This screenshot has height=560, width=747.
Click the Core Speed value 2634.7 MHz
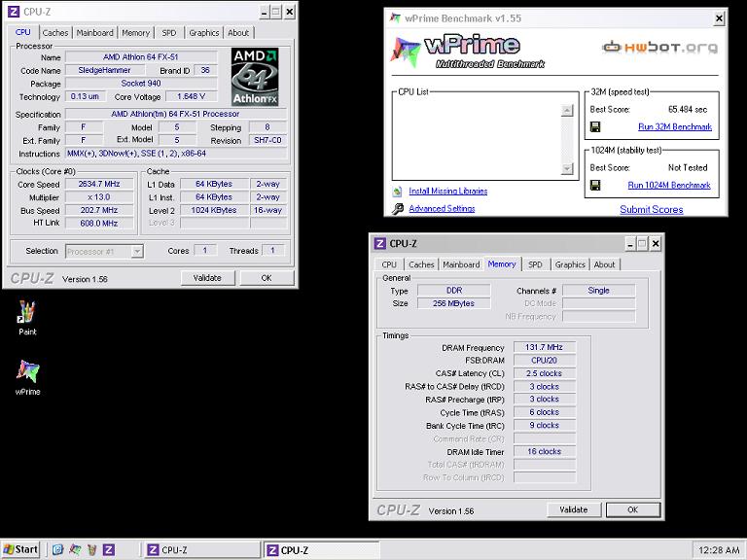[x=99, y=184]
